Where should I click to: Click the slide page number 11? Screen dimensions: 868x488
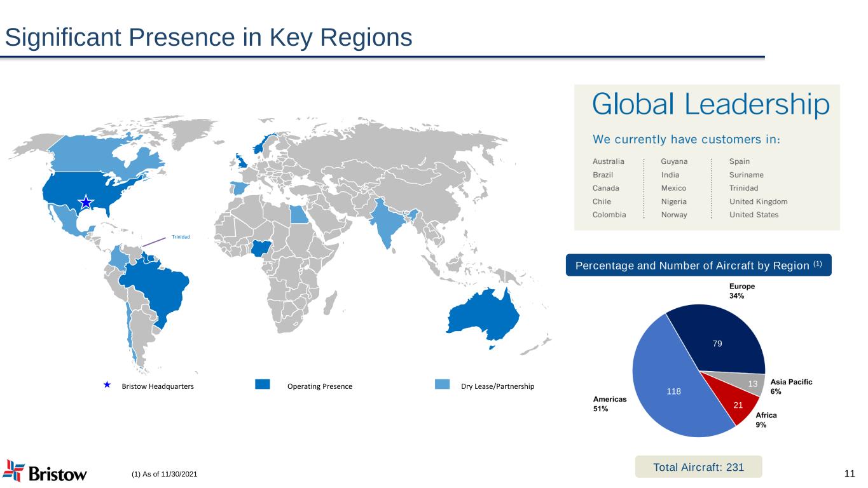coord(850,473)
